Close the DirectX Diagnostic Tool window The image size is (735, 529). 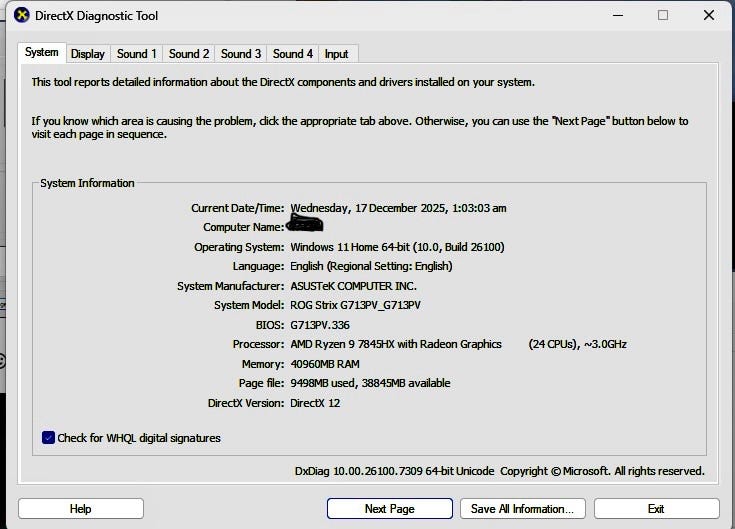pos(709,15)
